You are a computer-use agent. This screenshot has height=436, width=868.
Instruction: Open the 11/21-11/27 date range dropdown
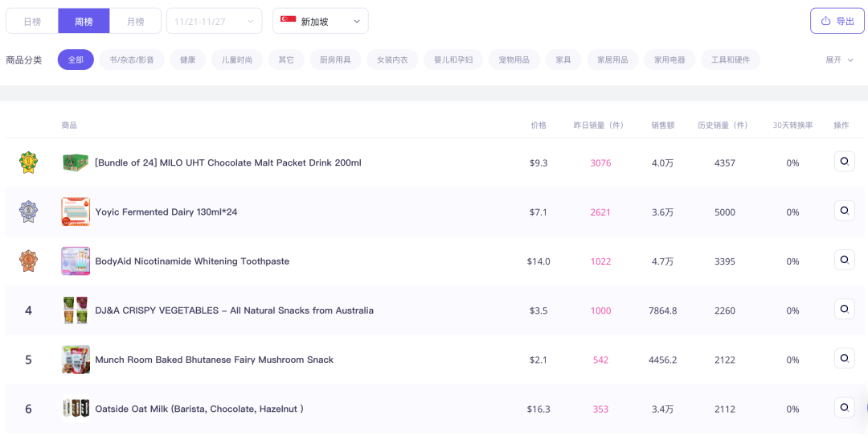click(x=215, y=21)
